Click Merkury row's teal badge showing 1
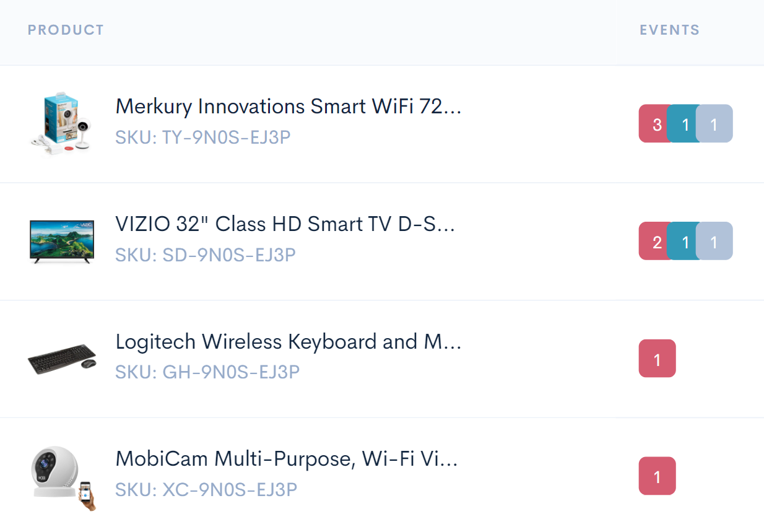Viewport: 764px width, 532px height. point(685,124)
